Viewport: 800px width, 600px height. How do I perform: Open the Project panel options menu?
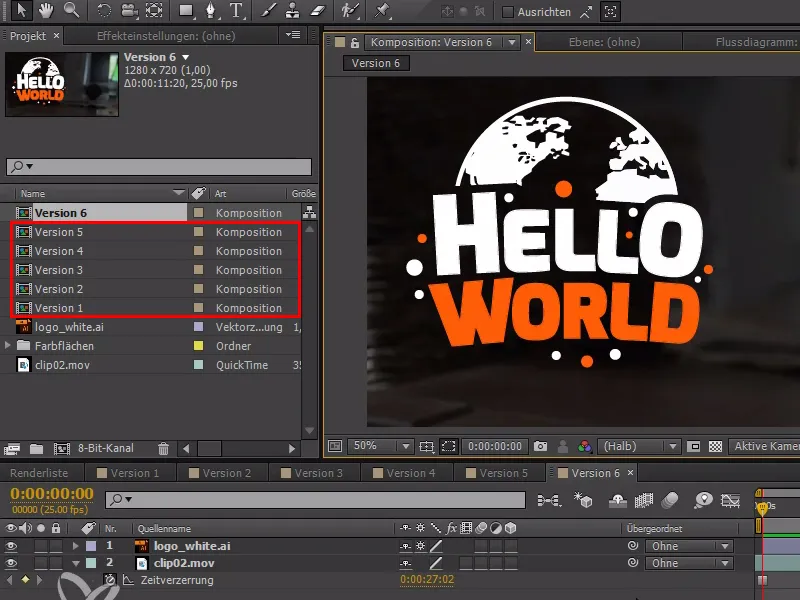click(x=293, y=35)
